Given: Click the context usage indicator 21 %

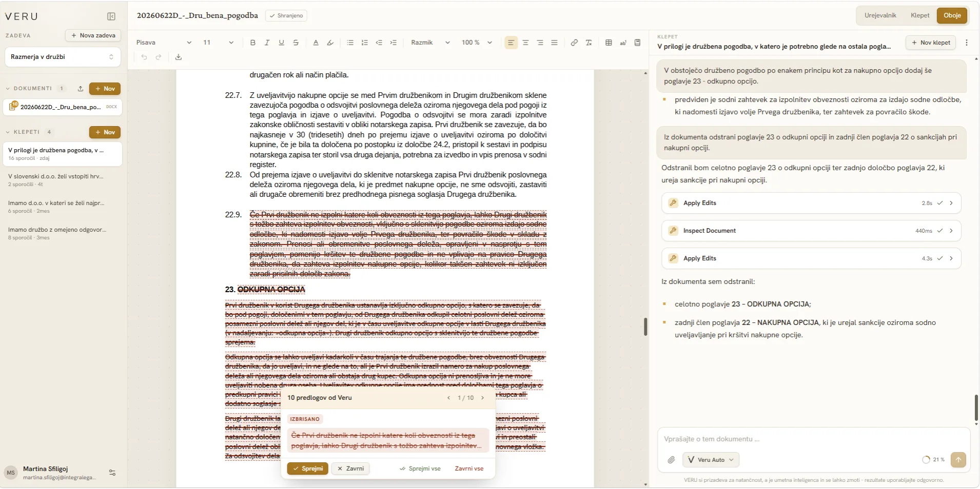Looking at the screenshot, I should [x=933, y=460].
